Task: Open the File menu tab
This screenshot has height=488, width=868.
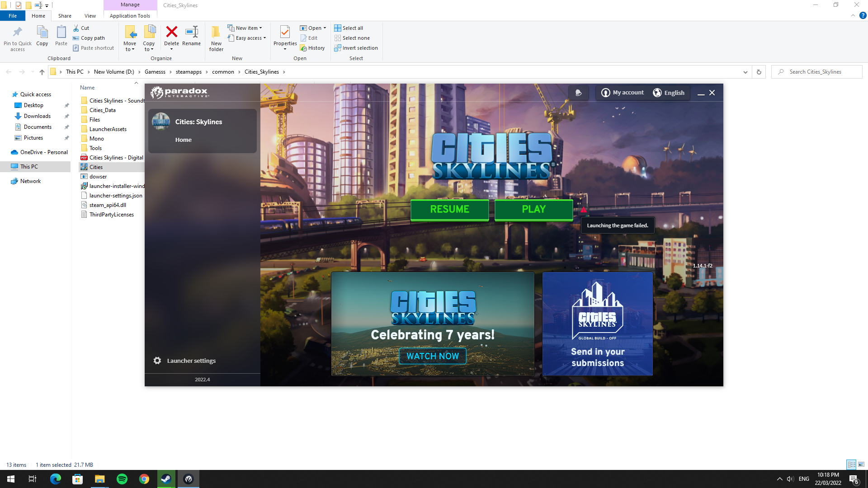Action: pos(13,16)
